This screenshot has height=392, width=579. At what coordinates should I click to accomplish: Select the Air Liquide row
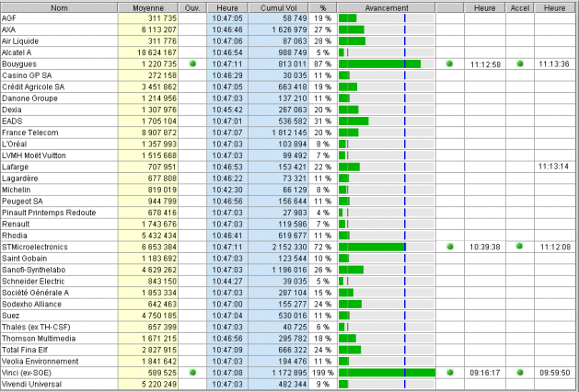click(20, 41)
